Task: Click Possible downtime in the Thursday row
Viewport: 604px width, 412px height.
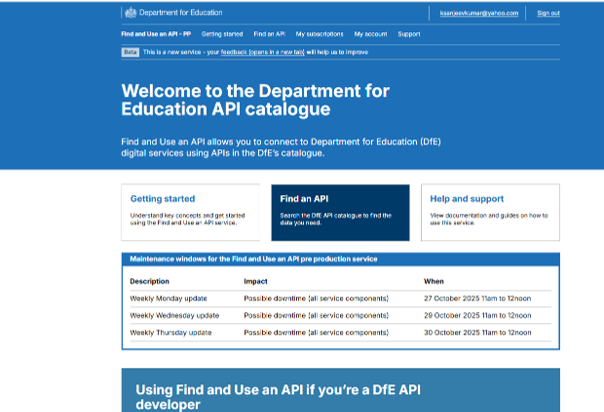Action: (316, 333)
